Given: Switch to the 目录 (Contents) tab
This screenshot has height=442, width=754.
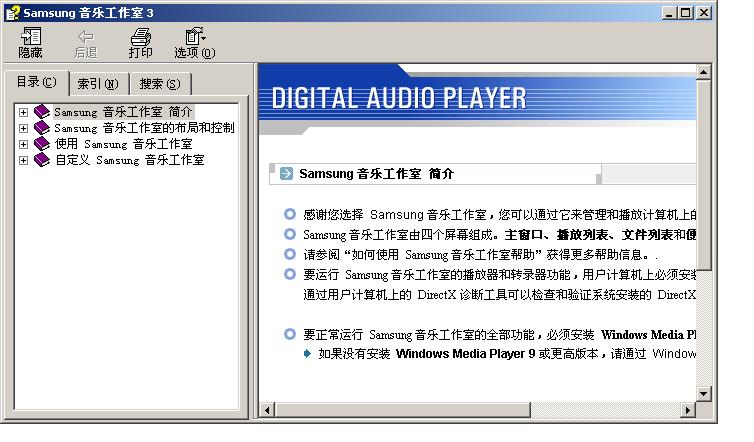Looking at the screenshot, I should click(37, 82).
